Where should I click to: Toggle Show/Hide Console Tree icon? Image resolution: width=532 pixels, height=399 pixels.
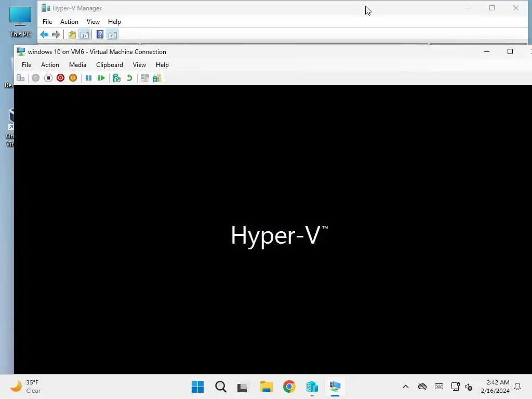click(85, 35)
